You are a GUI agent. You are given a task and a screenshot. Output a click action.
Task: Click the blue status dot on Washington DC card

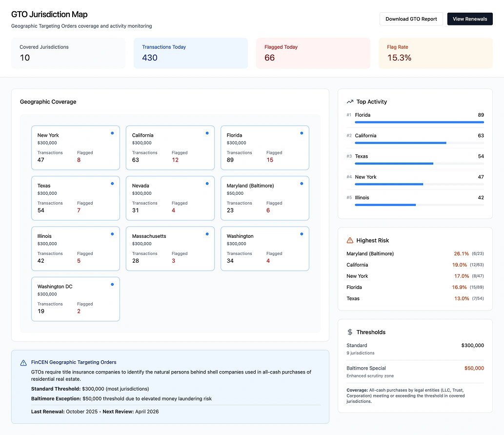[x=112, y=284]
